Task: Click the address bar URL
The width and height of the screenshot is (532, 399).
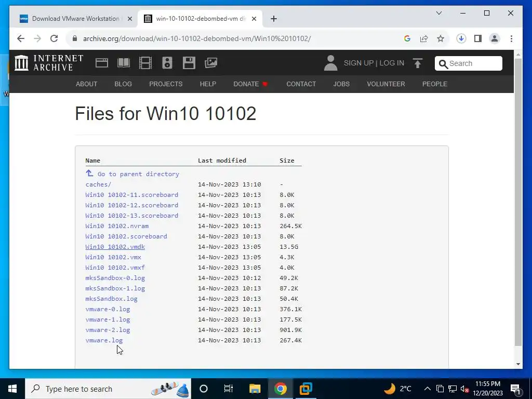Action: tap(197, 38)
